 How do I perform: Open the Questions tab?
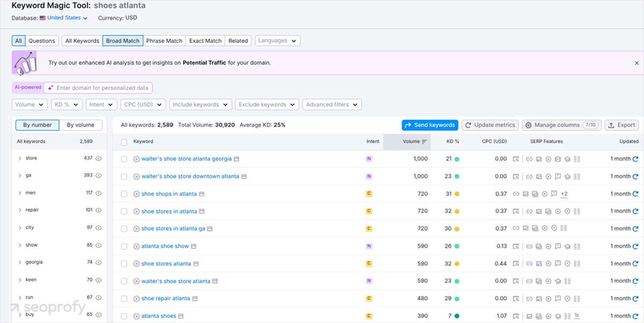click(41, 40)
